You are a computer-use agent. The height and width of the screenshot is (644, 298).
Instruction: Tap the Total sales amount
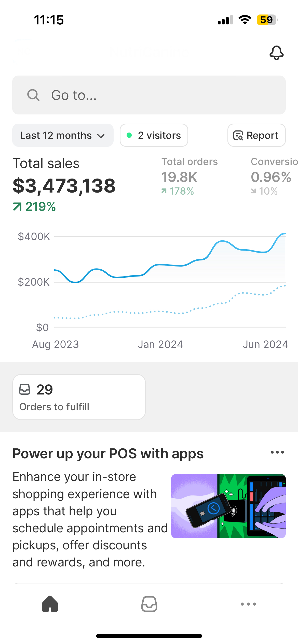(64, 186)
